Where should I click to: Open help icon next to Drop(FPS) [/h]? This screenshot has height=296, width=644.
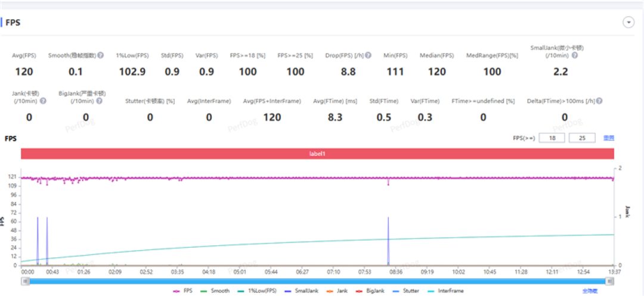[x=369, y=55]
